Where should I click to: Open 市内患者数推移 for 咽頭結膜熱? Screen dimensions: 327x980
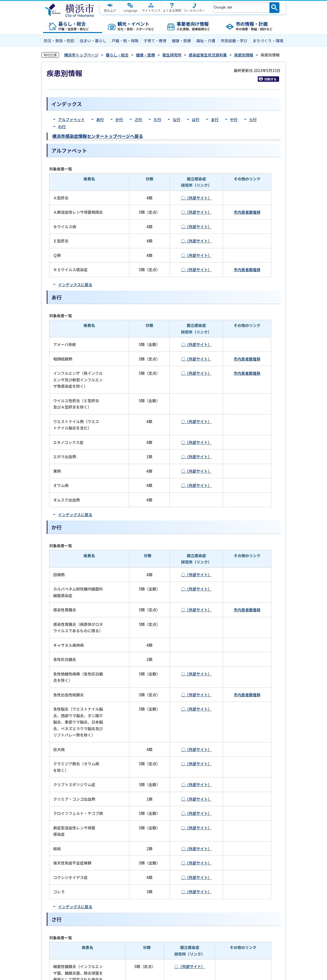(x=247, y=359)
